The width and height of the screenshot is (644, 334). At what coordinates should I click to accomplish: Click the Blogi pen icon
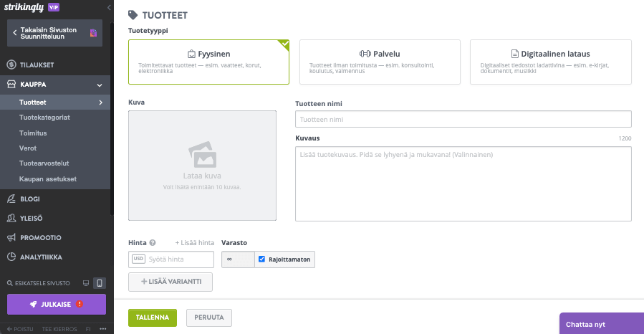click(11, 199)
